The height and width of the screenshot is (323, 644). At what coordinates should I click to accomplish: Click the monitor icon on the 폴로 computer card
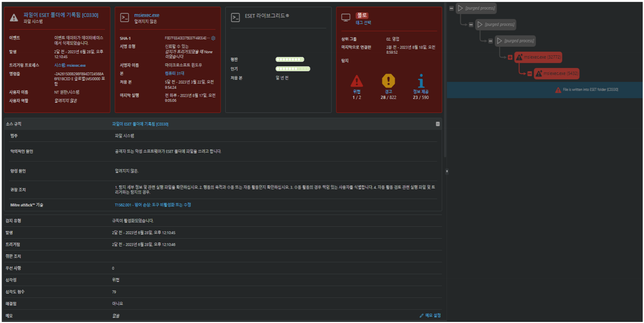pyautogui.click(x=346, y=17)
